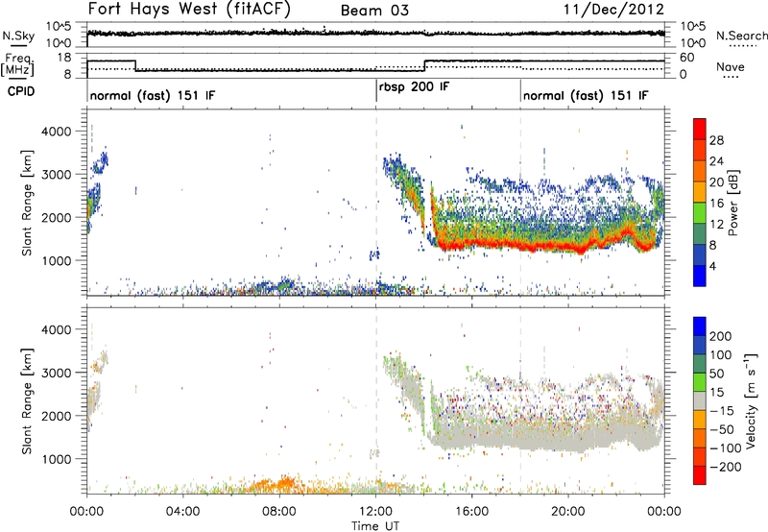Select the 'Freq. [MHz]' axis label

pyautogui.click(x=18, y=64)
